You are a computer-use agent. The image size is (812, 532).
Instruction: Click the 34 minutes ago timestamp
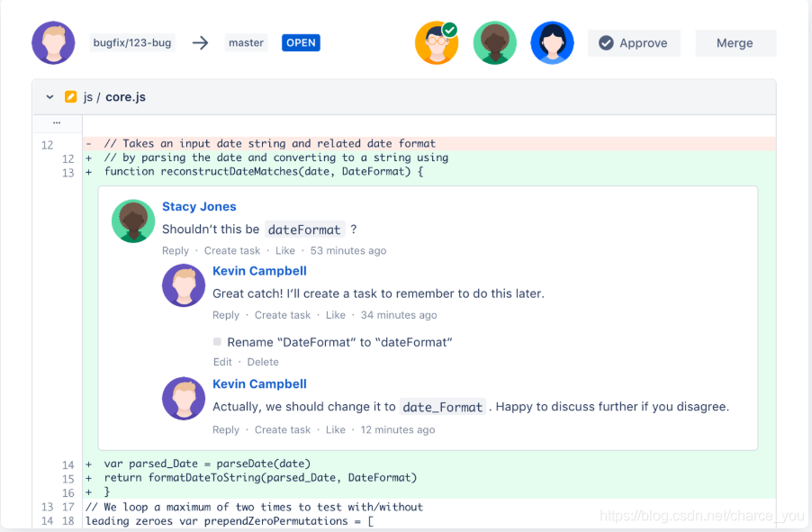[x=399, y=315]
